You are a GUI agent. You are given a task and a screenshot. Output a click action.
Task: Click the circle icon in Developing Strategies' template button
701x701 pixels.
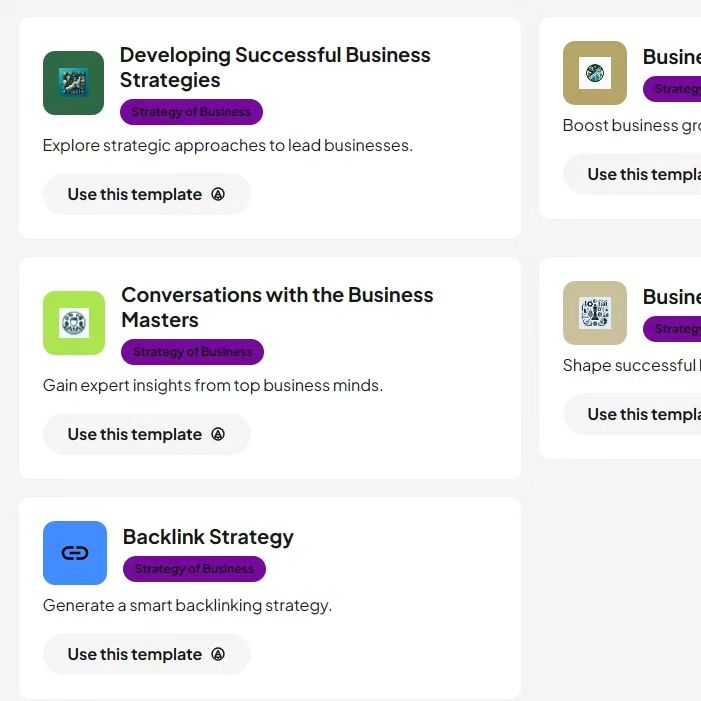coord(218,194)
